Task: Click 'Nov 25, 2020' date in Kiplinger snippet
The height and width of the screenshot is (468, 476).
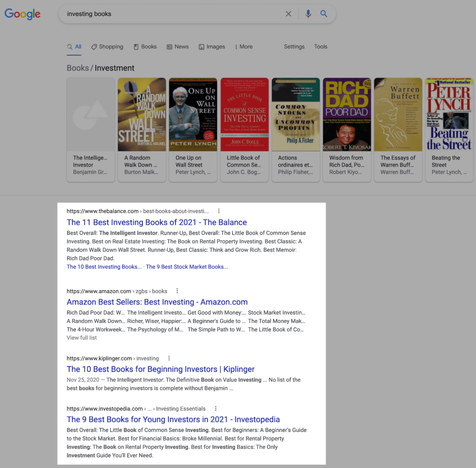Action: point(83,380)
